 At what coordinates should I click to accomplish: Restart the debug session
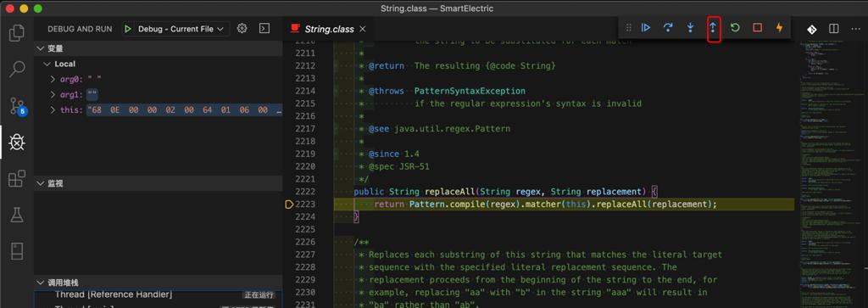[x=735, y=28]
